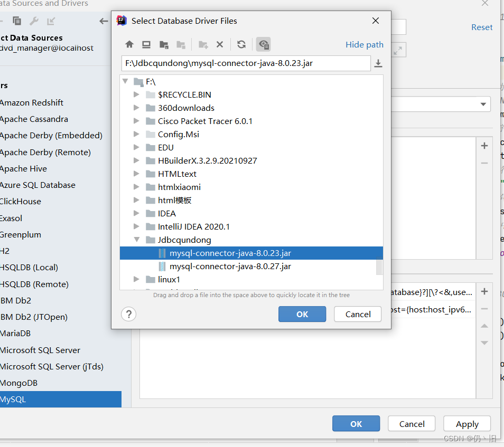Expand Config.Msi folder

coord(136,134)
